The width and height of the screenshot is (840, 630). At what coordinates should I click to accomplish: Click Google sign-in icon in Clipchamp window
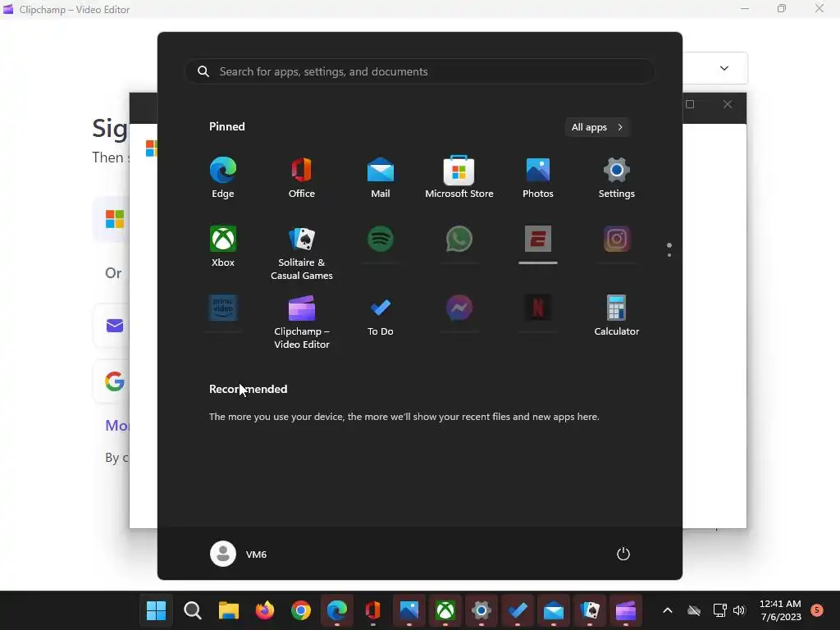[115, 381]
